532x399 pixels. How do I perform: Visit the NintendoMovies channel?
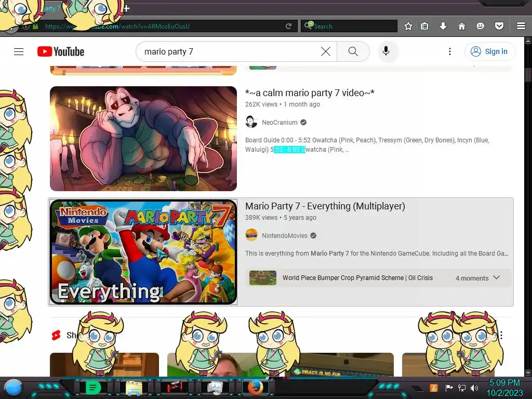pos(285,236)
